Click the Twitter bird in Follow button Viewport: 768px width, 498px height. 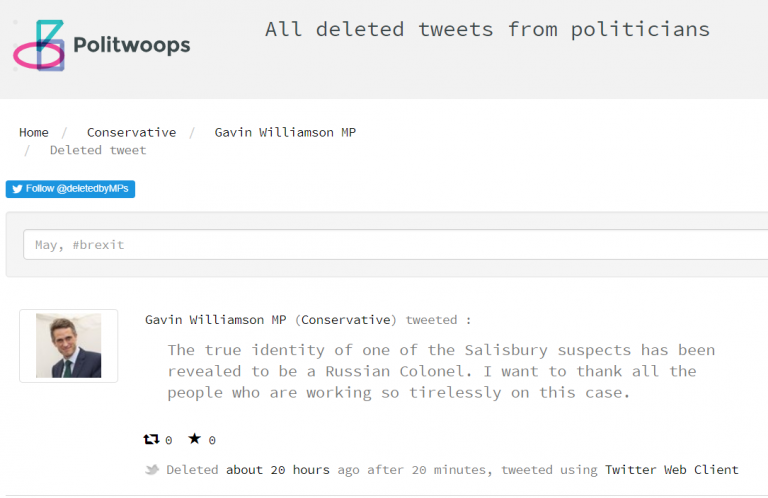coord(17,189)
